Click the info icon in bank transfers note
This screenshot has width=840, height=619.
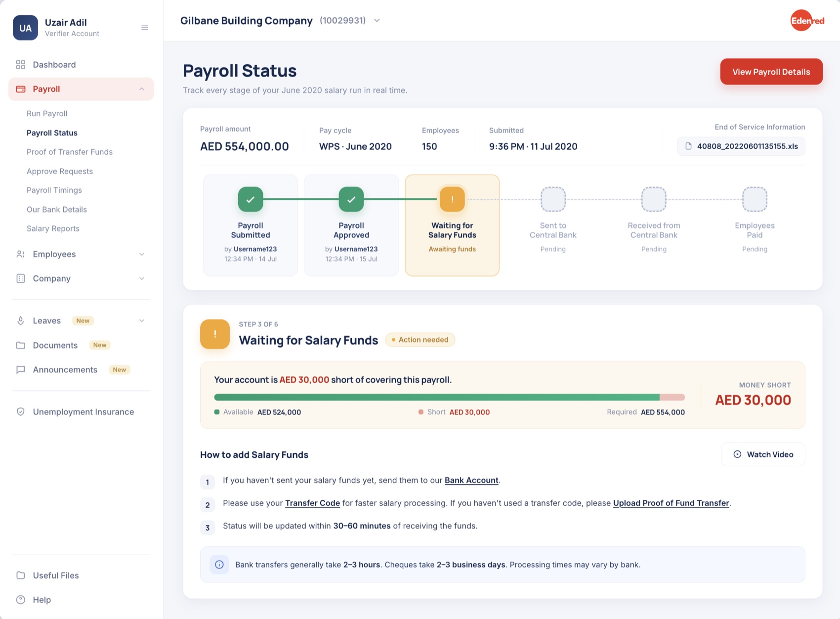(x=219, y=565)
